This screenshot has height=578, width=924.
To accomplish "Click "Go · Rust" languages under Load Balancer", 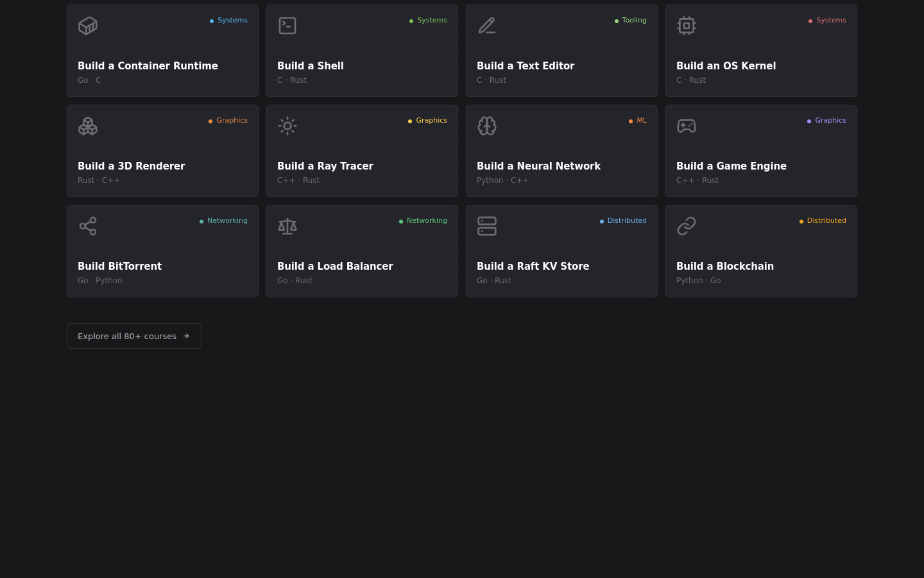I will 295,281.
